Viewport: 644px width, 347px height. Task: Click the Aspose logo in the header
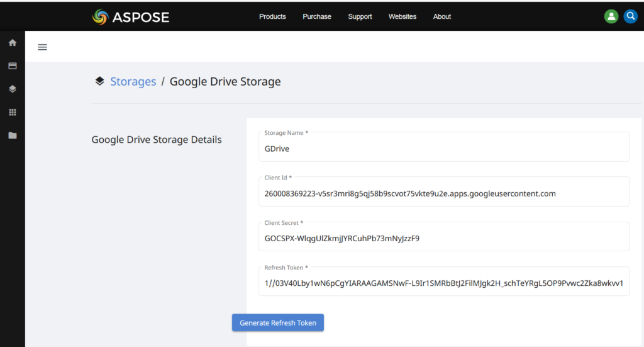pyautogui.click(x=130, y=17)
